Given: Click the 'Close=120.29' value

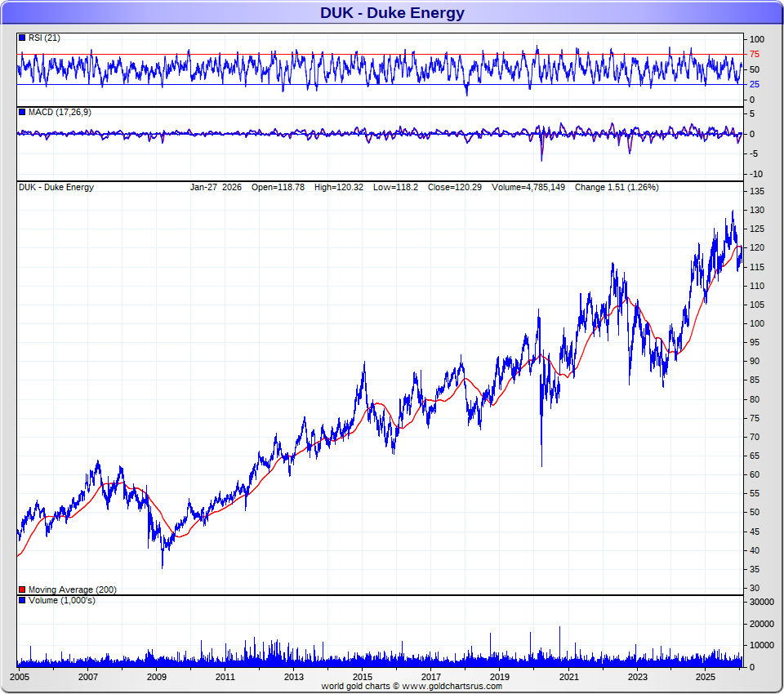Looking at the screenshot, I should (x=455, y=187).
